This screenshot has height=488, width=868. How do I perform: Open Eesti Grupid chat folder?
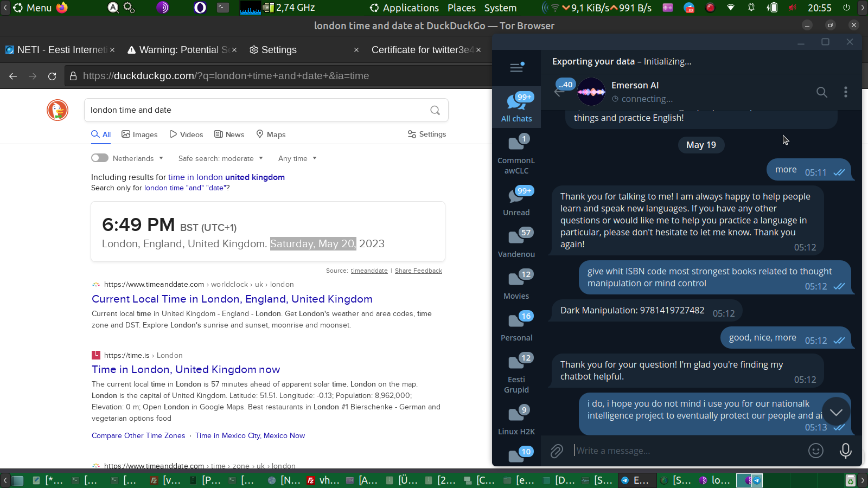point(516,373)
